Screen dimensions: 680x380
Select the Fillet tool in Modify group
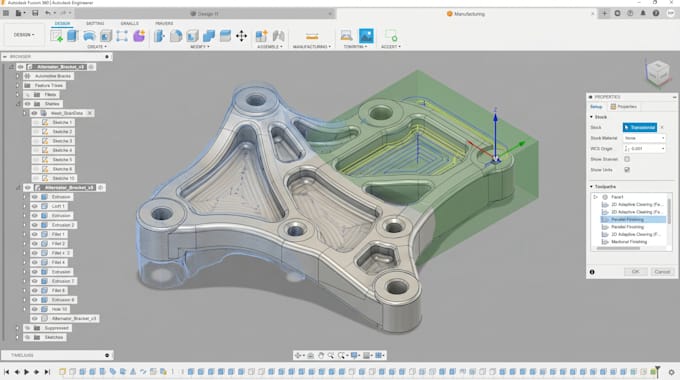(176, 36)
